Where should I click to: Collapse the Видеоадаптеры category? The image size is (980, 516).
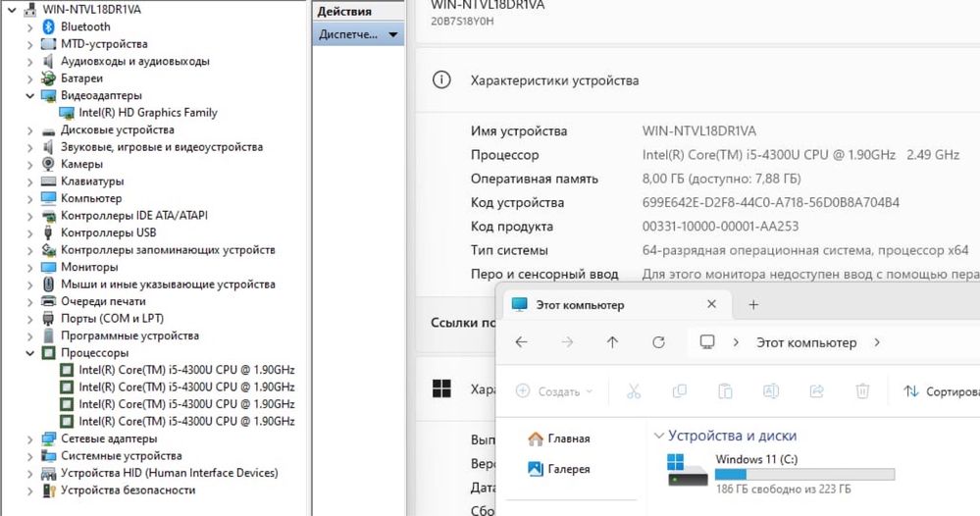(29, 95)
